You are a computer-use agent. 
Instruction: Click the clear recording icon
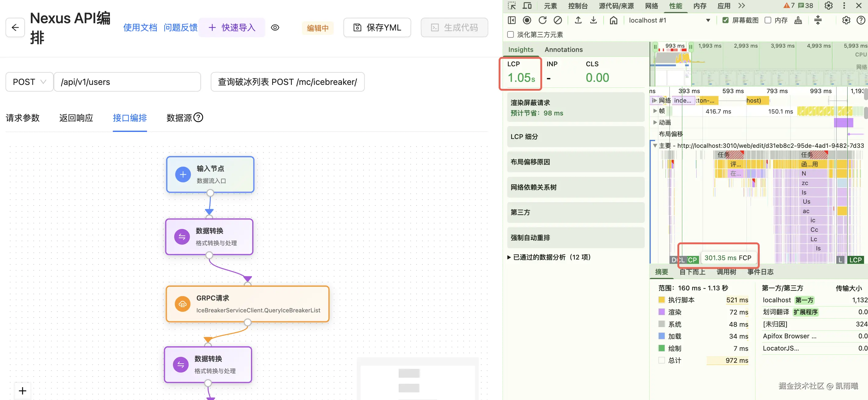(558, 20)
